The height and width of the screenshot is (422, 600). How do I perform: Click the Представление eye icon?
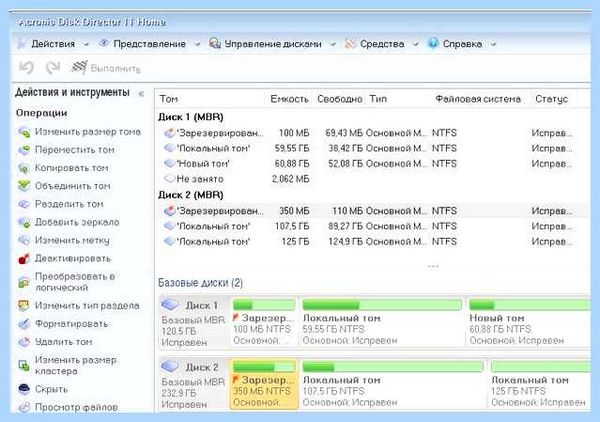tap(103, 43)
